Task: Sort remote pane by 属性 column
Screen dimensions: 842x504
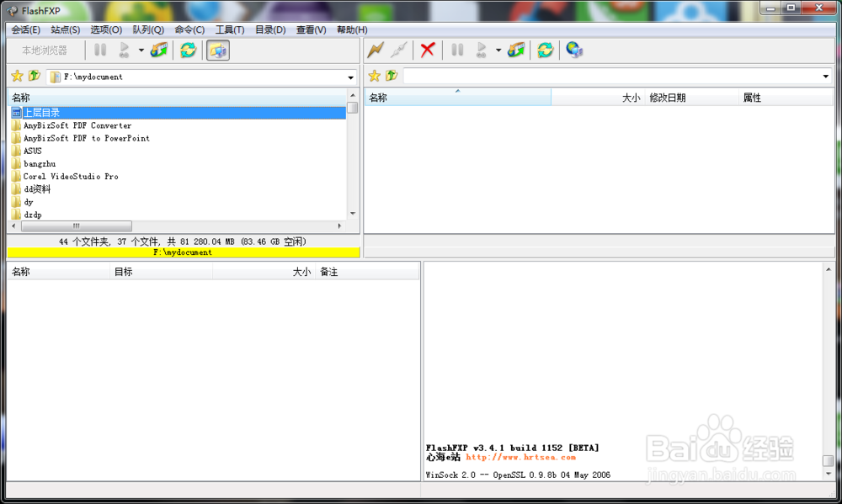Action: coord(786,98)
